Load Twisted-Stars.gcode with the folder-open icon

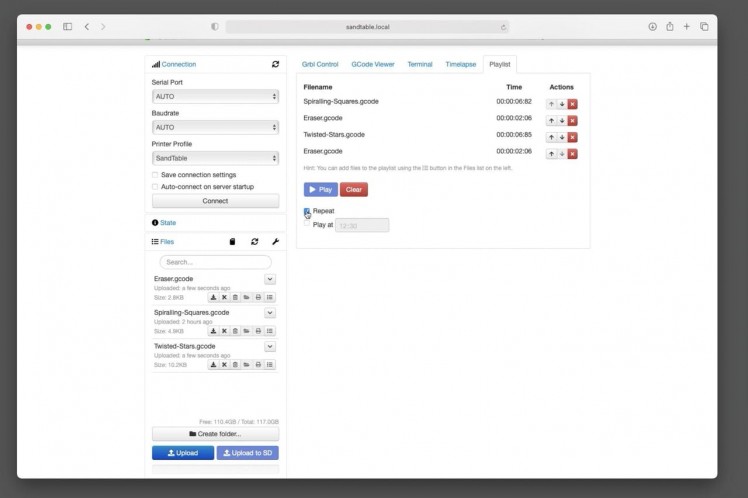[247, 365]
